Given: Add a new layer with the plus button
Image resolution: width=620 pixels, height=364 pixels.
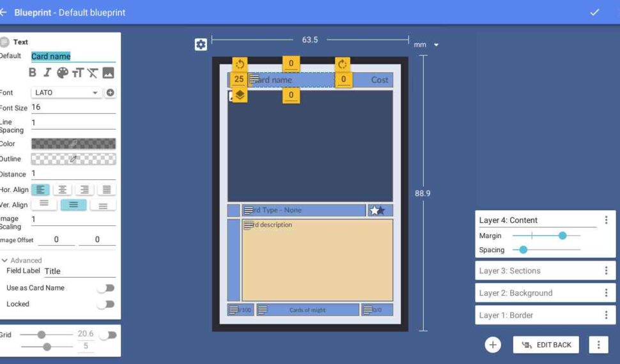Looking at the screenshot, I should (493, 345).
